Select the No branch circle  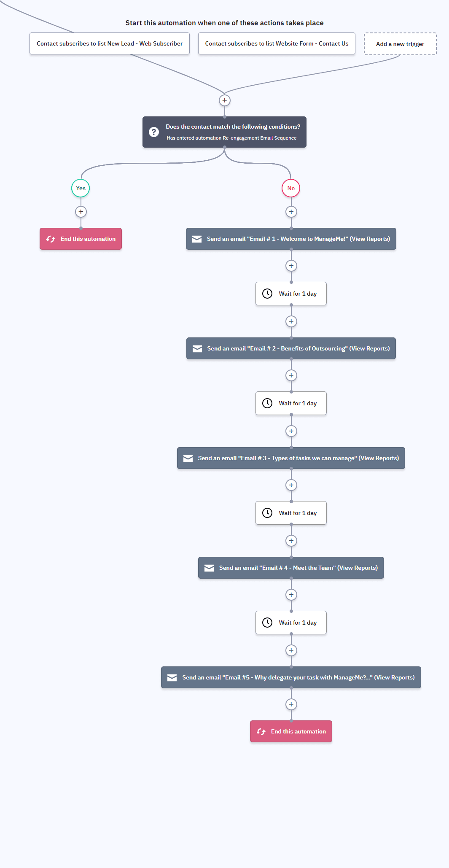(291, 188)
